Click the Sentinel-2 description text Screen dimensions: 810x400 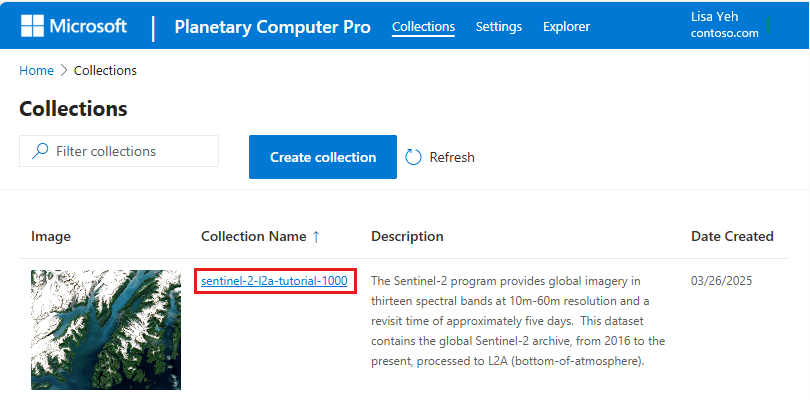(x=518, y=321)
